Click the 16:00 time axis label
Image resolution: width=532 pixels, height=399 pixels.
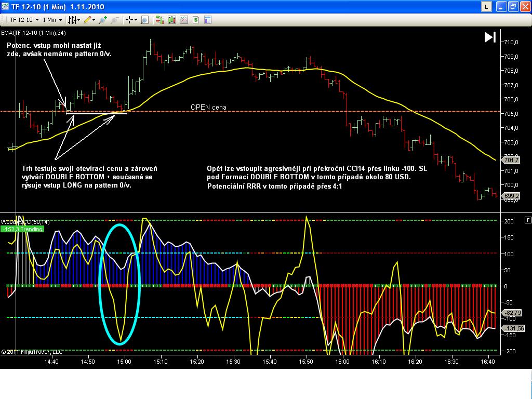point(342,362)
